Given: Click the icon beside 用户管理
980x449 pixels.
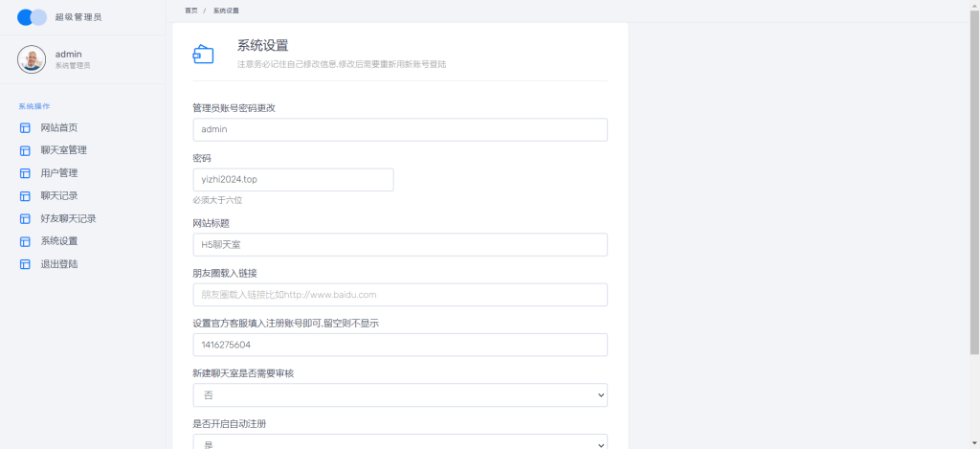Looking at the screenshot, I should click(25, 173).
